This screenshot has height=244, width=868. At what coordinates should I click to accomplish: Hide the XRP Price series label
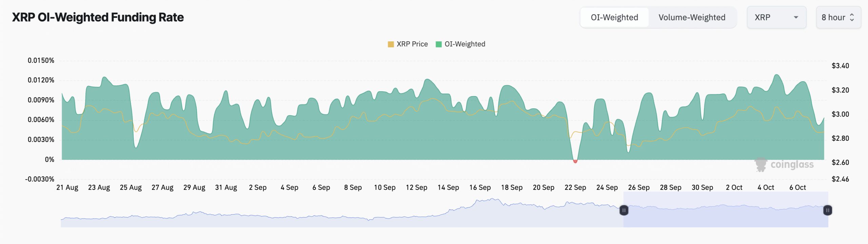pos(412,44)
